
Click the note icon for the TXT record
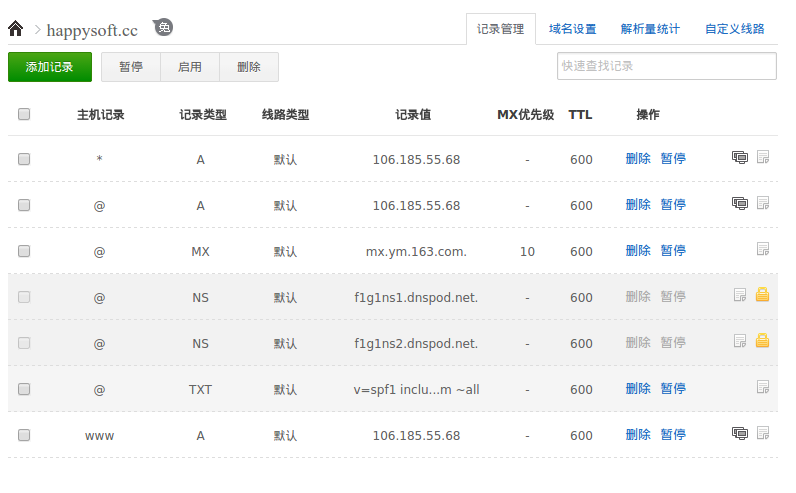pyautogui.click(x=763, y=388)
